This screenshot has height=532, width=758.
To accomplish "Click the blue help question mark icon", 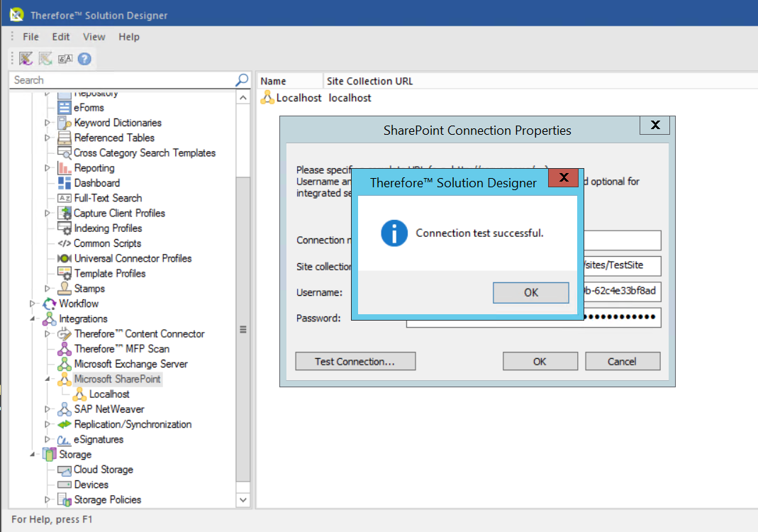I will click(x=84, y=59).
